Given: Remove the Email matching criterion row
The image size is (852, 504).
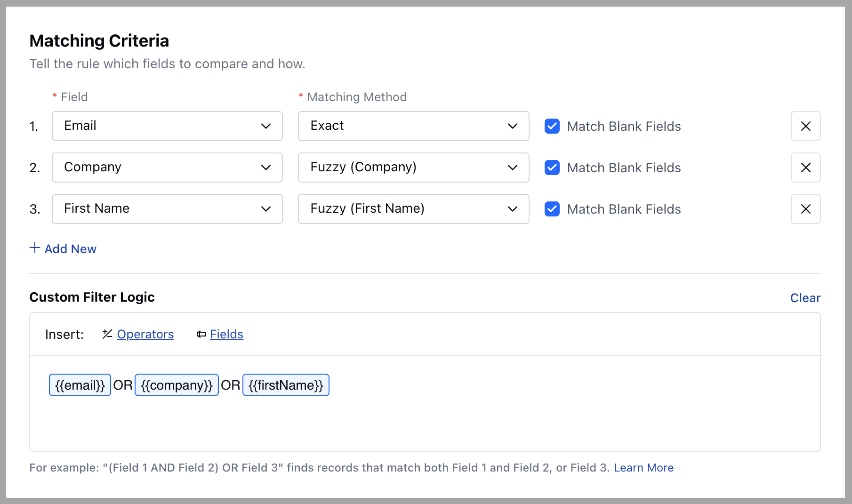Looking at the screenshot, I should pyautogui.click(x=805, y=126).
